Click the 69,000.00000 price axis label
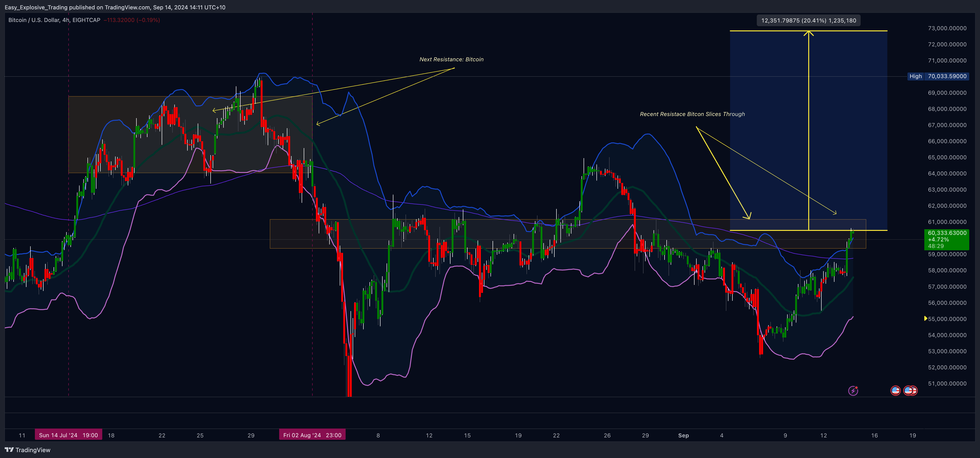 [947, 93]
